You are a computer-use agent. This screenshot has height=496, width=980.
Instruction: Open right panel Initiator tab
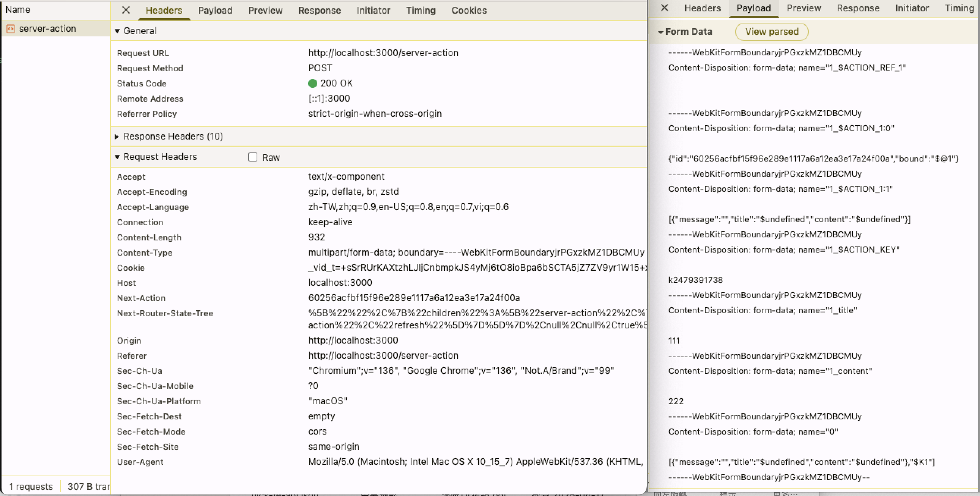[912, 8]
